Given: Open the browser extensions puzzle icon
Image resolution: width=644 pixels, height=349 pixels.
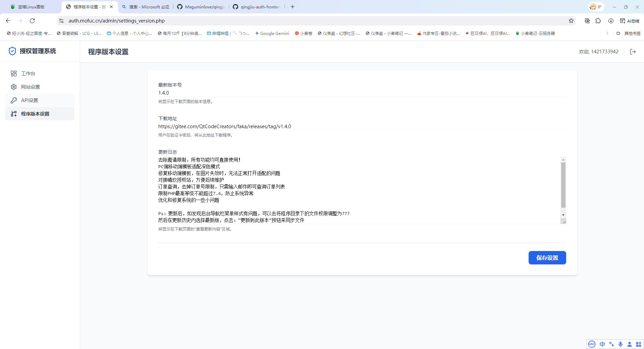Looking at the screenshot, I should [x=599, y=21].
